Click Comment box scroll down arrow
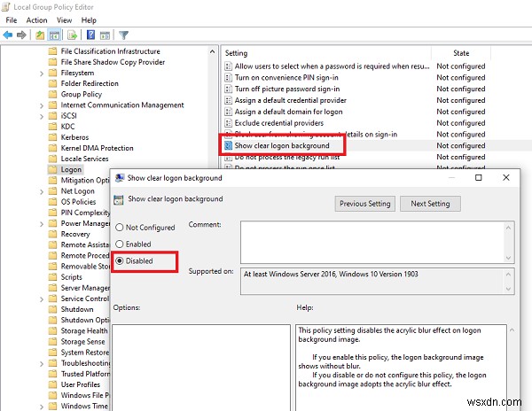Image resolution: width=532 pixels, height=411 pixels. [x=508, y=258]
